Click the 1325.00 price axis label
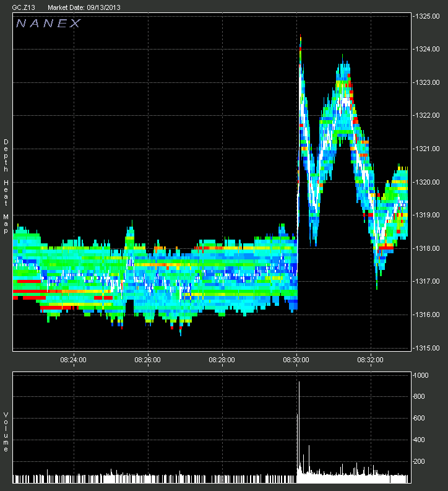The height and width of the screenshot is (491, 448). (428, 16)
